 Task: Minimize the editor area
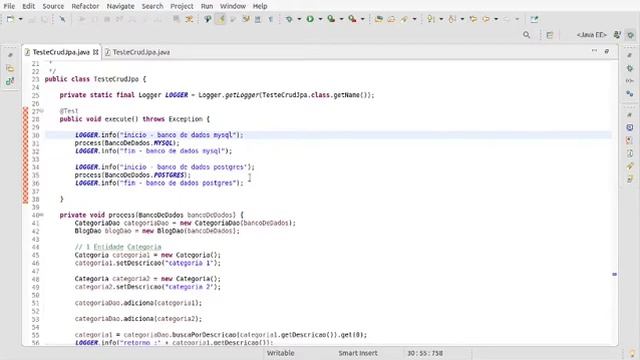[x=594, y=51]
